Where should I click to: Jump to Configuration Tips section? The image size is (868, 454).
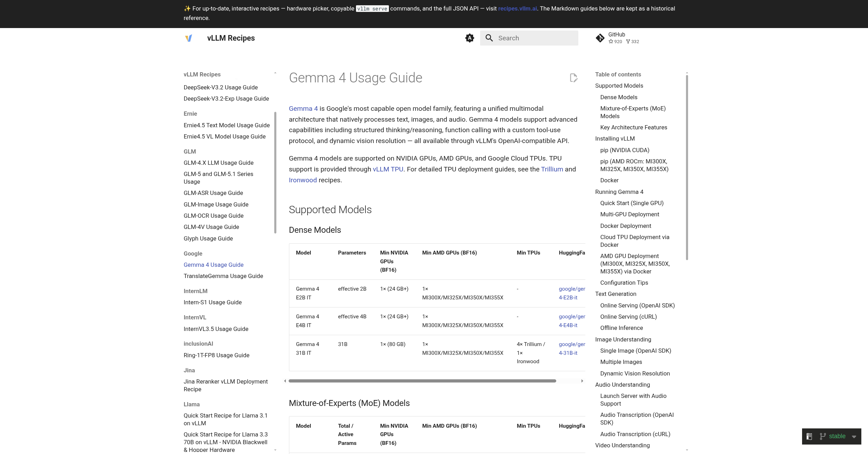tap(624, 283)
